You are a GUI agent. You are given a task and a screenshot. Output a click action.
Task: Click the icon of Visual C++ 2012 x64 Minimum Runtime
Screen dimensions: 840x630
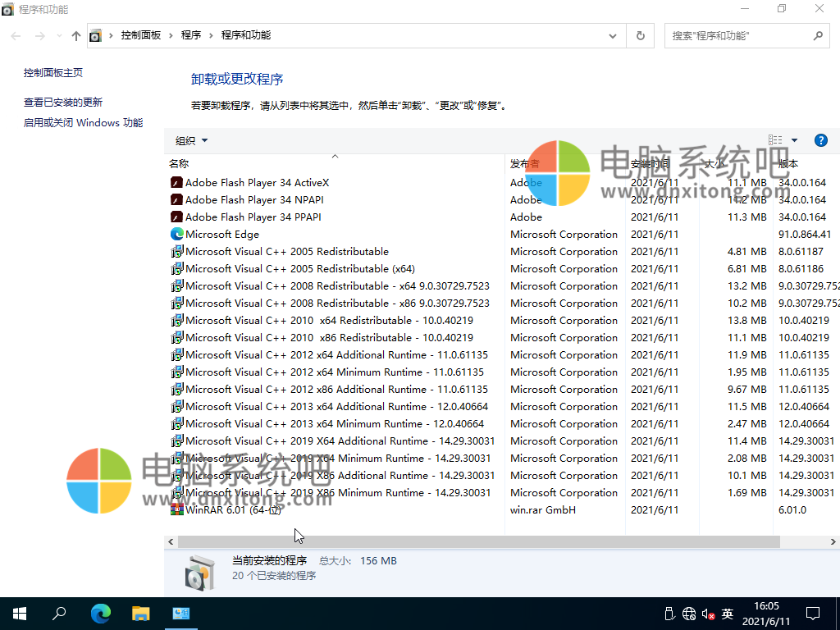(x=177, y=372)
